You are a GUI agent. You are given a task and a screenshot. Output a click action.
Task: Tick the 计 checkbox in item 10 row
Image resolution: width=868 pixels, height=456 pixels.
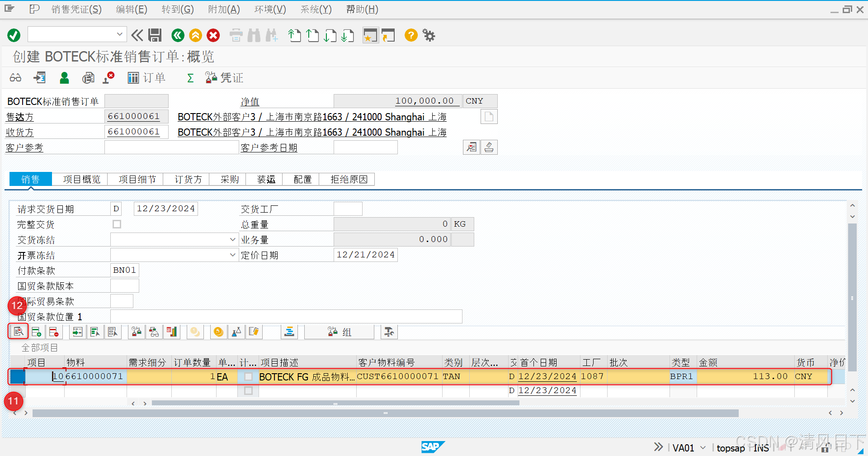pos(248,376)
